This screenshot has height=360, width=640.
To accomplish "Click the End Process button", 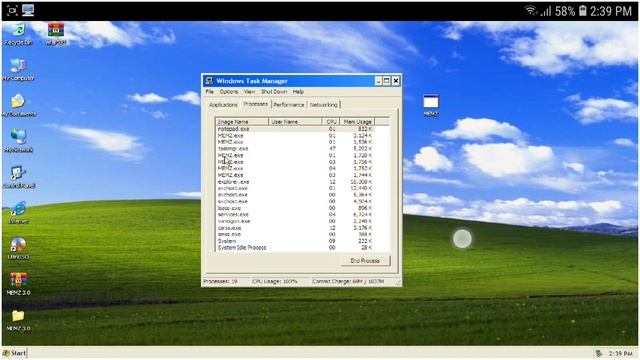I will click(365, 260).
